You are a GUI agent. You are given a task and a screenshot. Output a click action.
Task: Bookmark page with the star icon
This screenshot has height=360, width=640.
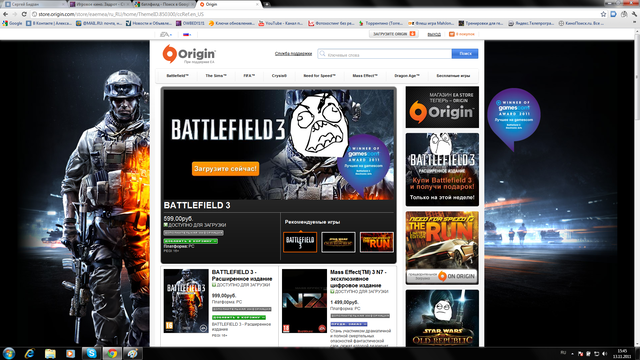click(x=603, y=14)
